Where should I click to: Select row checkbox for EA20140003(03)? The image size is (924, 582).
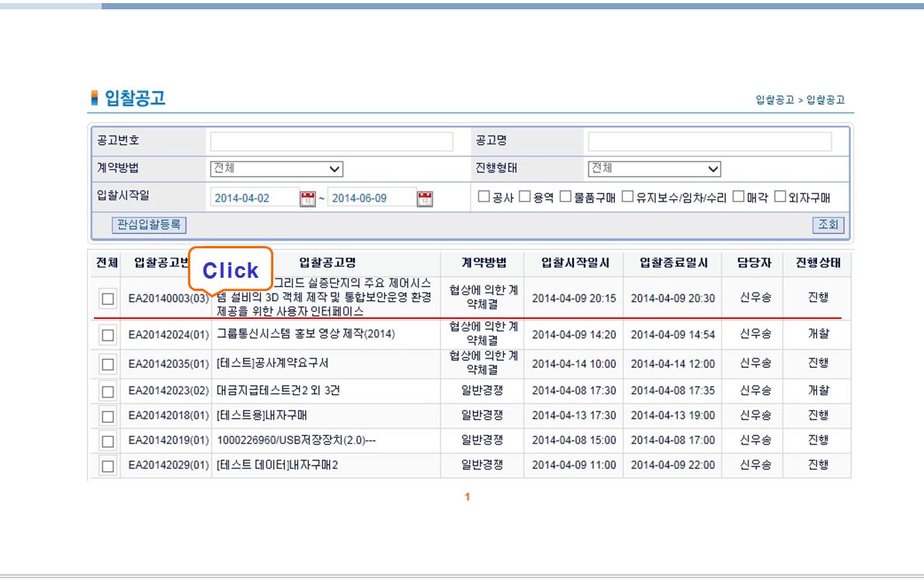tap(108, 299)
